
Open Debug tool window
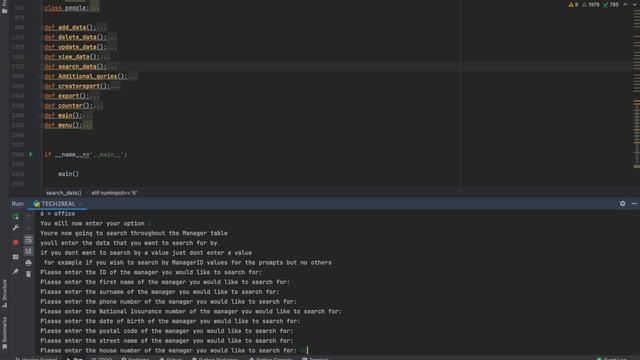[171, 358]
